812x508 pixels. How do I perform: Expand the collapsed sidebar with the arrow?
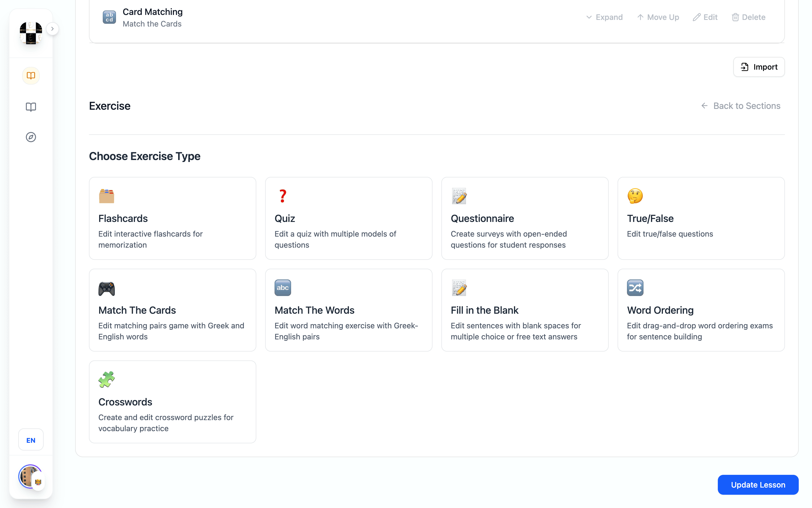(52, 29)
